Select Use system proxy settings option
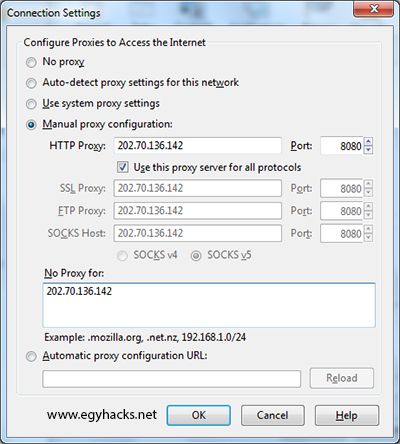400x444 pixels. [31, 104]
